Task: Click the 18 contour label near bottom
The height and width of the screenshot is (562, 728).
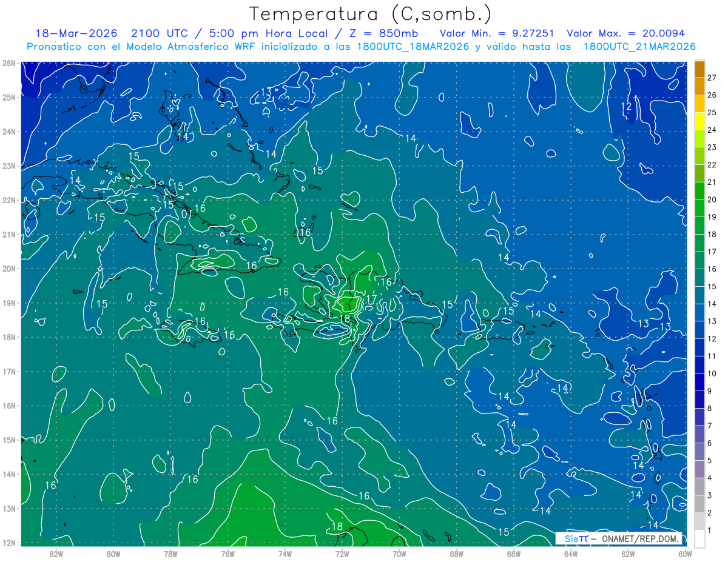Action: coord(337,526)
